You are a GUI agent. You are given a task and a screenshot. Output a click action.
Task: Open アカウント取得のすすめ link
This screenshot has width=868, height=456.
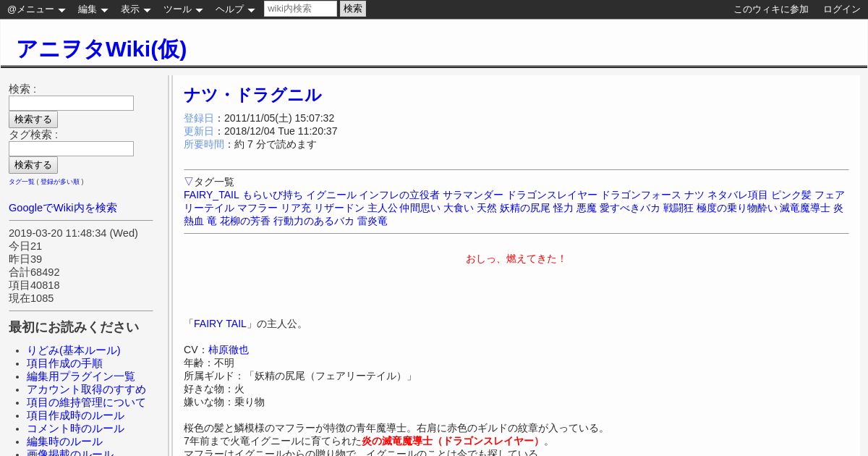point(86,389)
